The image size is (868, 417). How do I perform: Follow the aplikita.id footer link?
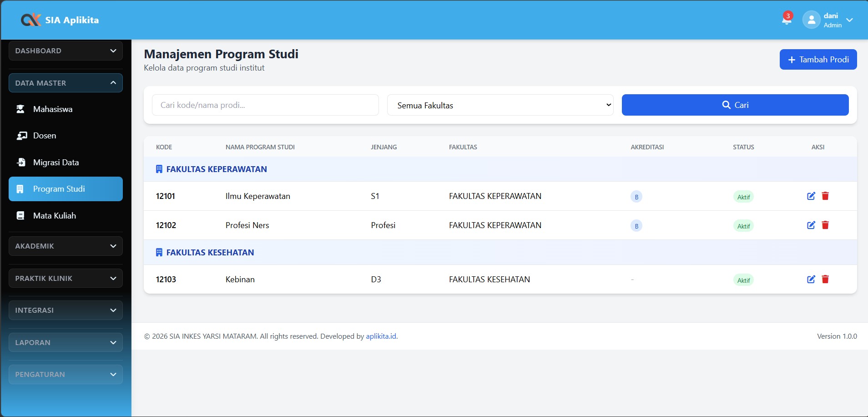coord(381,336)
